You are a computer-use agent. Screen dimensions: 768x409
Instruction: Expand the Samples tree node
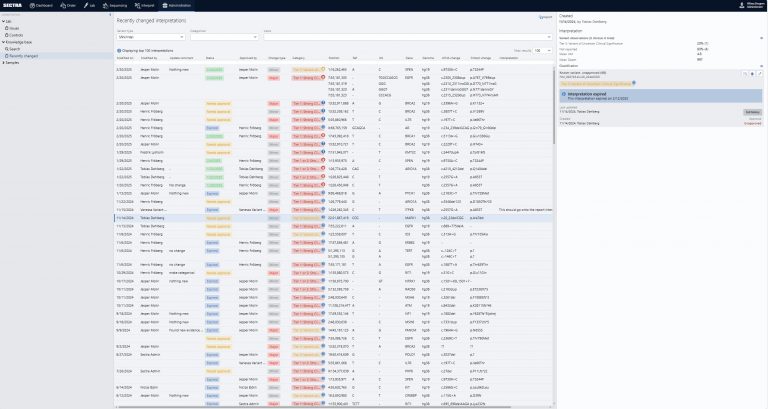[4, 61]
